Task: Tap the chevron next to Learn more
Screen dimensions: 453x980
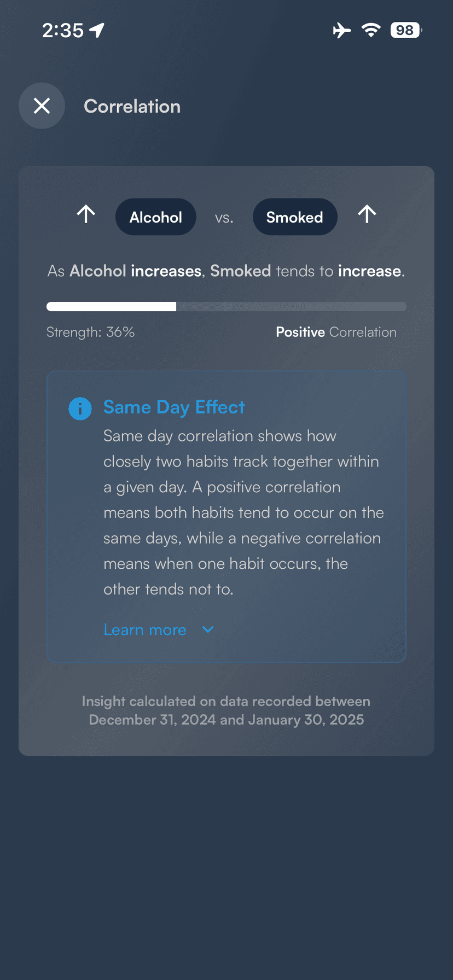Action: pyautogui.click(x=207, y=629)
